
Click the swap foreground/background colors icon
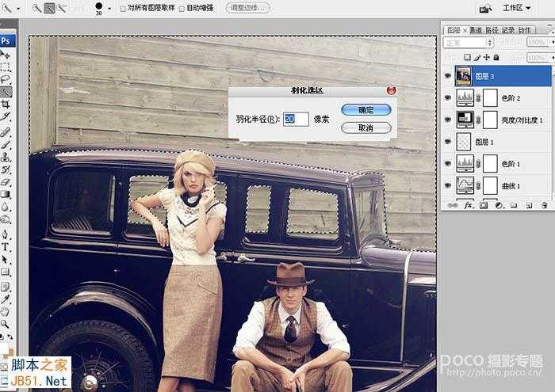click(x=10, y=337)
